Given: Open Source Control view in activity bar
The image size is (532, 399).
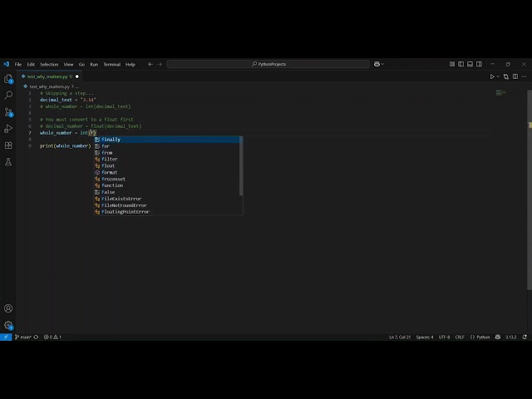Looking at the screenshot, I should (8, 112).
